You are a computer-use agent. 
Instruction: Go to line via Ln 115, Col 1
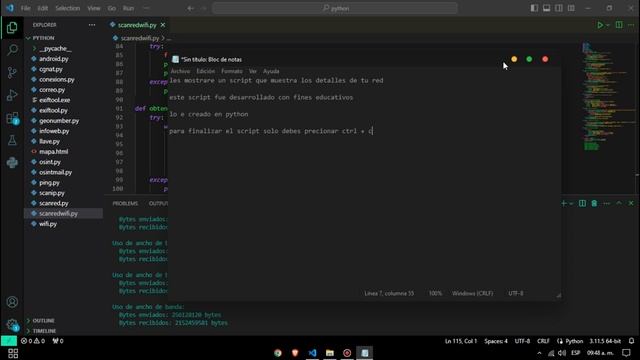point(461,341)
